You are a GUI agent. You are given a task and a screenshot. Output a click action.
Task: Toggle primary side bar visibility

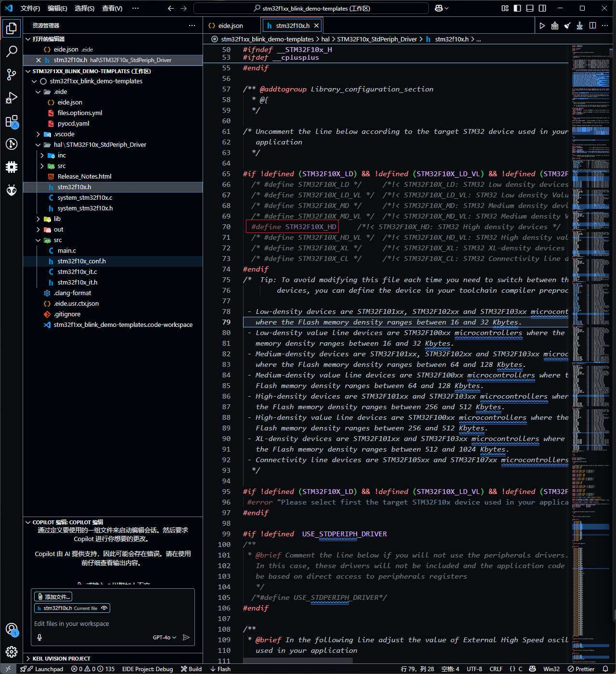[x=517, y=8]
